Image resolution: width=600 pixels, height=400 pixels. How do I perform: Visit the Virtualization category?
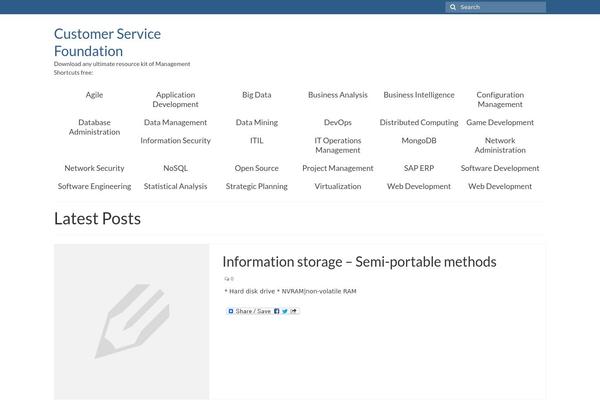click(338, 186)
